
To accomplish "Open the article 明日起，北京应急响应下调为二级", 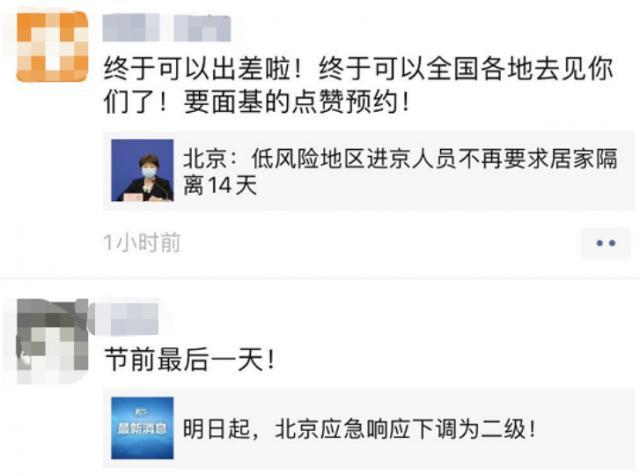I will pyautogui.click(x=369, y=428).
